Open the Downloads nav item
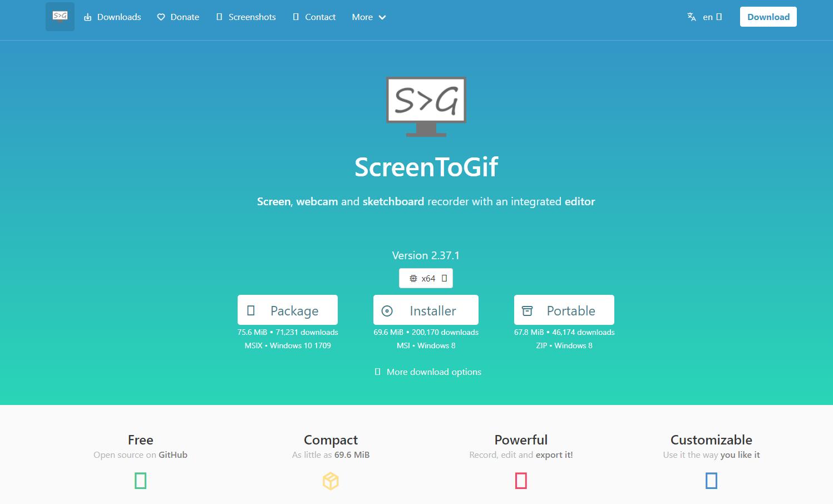833x504 pixels. (x=112, y=17)
